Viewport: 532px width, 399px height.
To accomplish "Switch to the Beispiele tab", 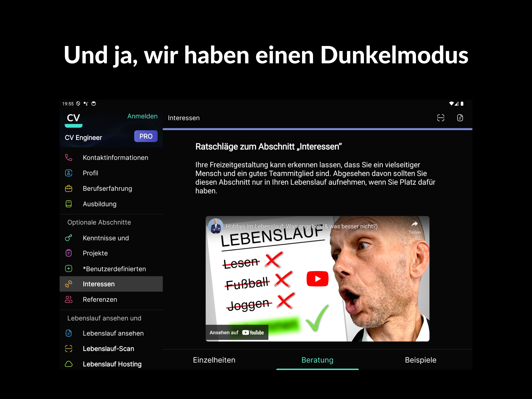I will (x=420, y=360).
